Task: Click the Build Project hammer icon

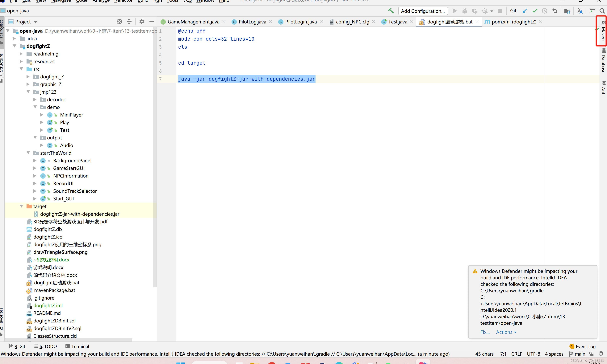Action: tap(391, 11)
